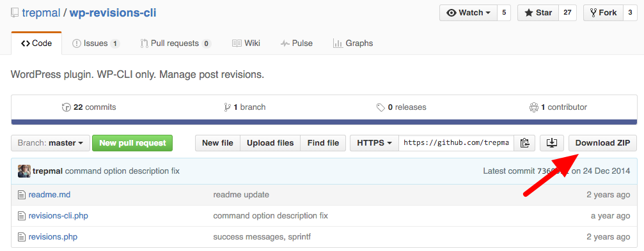Click the clone URL input field
Screen dimensions: 644x251
(456, 143)
